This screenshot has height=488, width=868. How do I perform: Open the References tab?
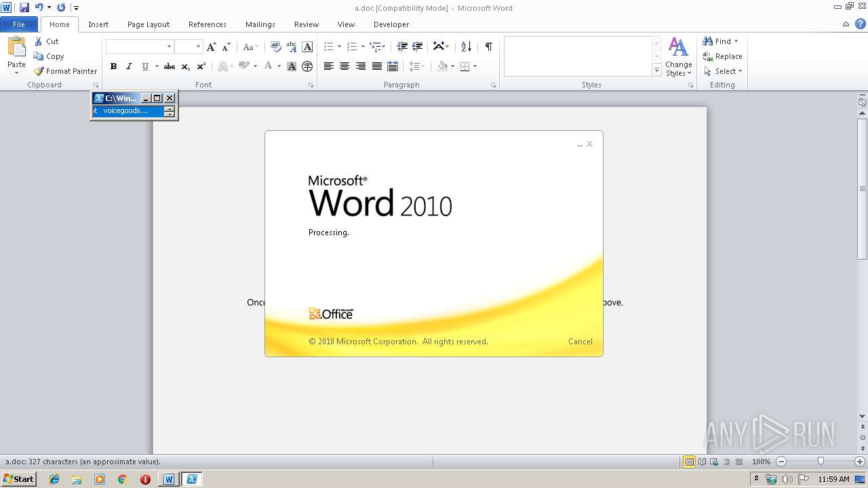coord(208,24)
